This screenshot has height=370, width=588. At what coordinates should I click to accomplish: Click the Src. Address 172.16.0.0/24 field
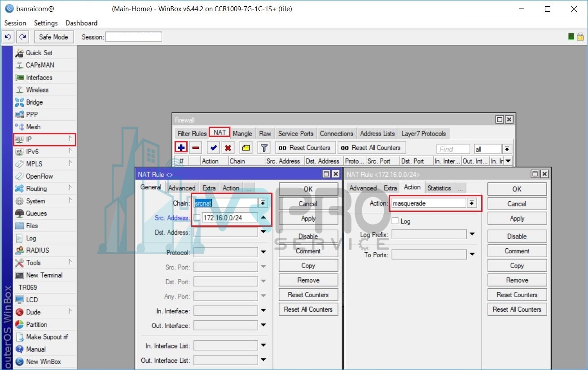click(229, 218)
